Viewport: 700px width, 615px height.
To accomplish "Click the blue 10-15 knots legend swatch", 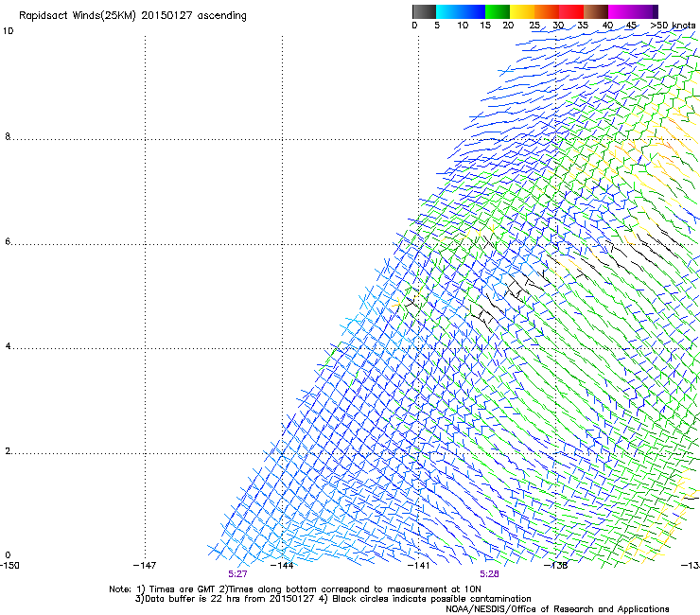I will pos(473,11).
